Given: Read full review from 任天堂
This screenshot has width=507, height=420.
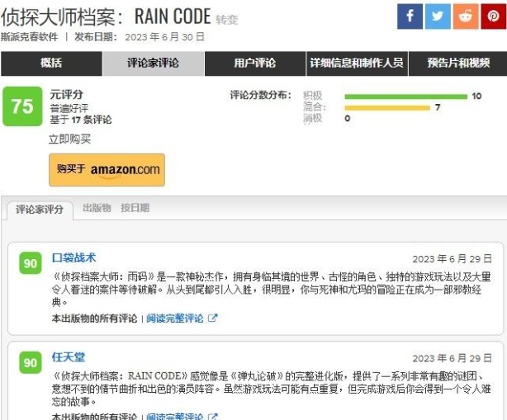Looking at the screenshot, I should (x=175, y=417).
